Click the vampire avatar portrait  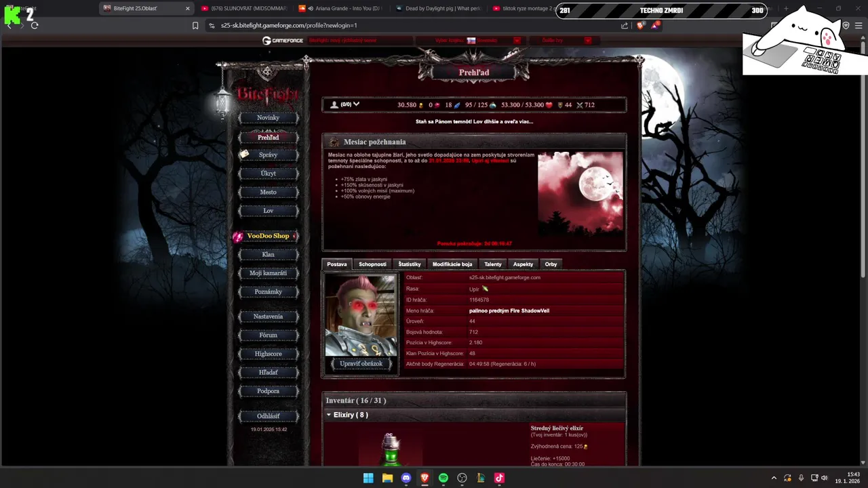pyautogui.click(x=361, y=315)
